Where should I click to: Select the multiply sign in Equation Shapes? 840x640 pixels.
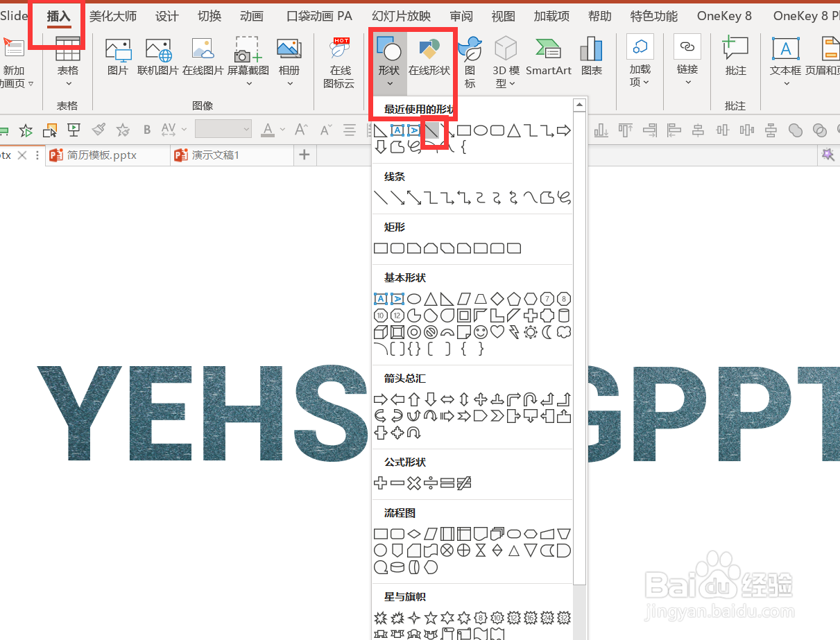pyautogui.click(x=414, y=483)
